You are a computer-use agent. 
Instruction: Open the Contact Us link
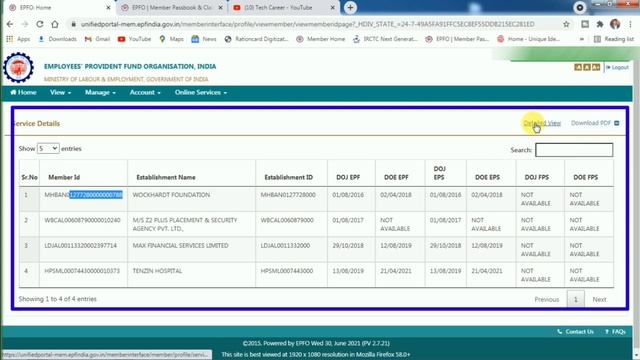(x=576, y=332)
